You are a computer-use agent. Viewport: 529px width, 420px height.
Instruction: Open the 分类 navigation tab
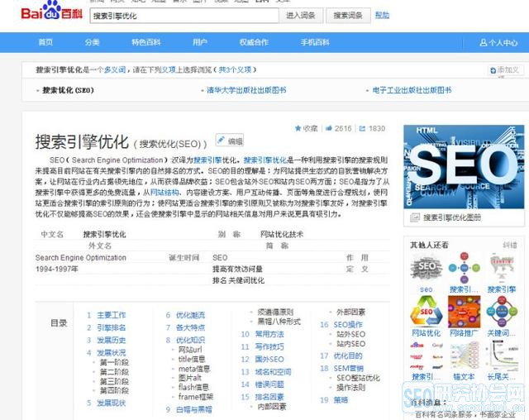(92, 42)
